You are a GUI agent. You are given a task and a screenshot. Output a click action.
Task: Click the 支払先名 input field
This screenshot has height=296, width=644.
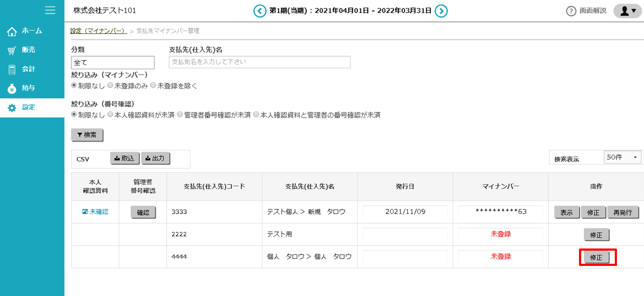point(259,62)
